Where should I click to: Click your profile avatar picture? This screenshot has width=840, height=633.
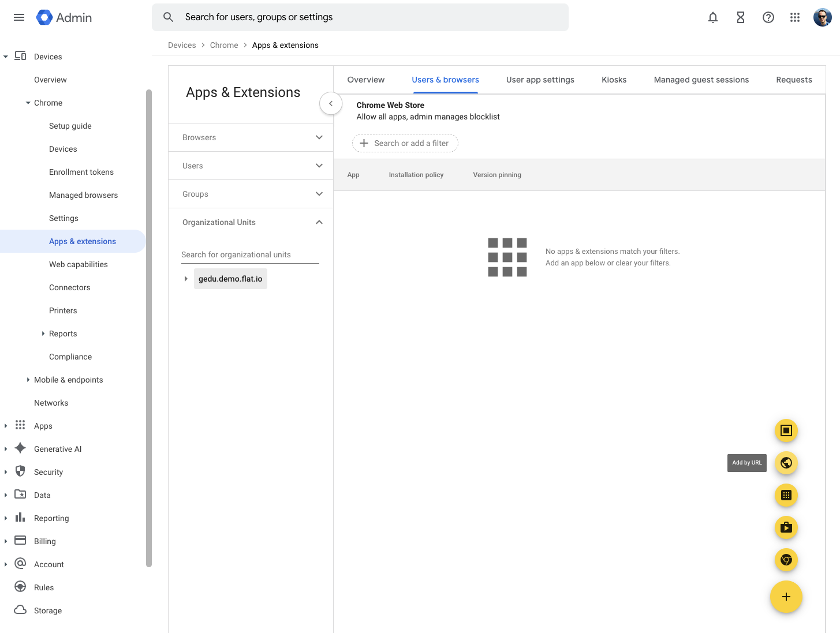pyautogui.click(x=822, y=17)
